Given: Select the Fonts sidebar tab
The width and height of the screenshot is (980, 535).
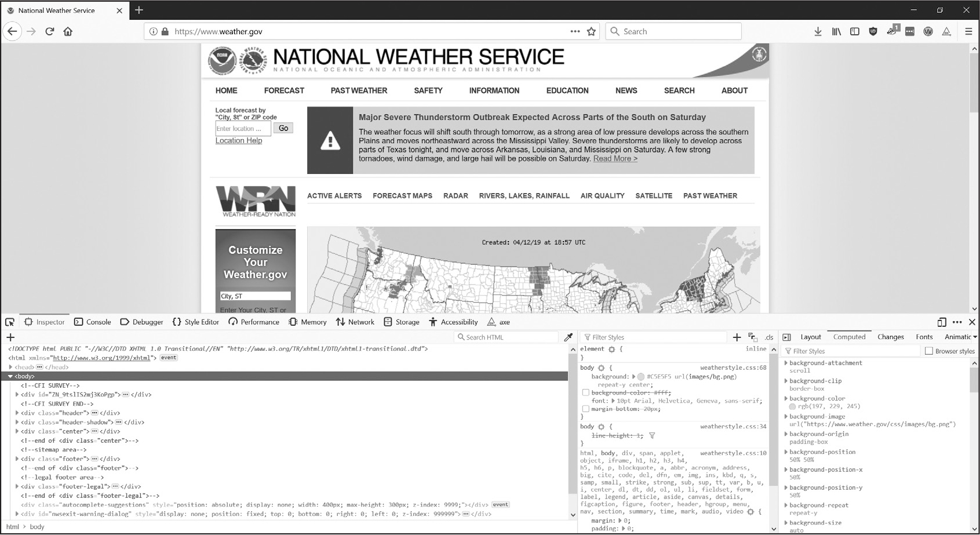Looking at the screenshot, I should pyautogui.click(x=924, y=337).
